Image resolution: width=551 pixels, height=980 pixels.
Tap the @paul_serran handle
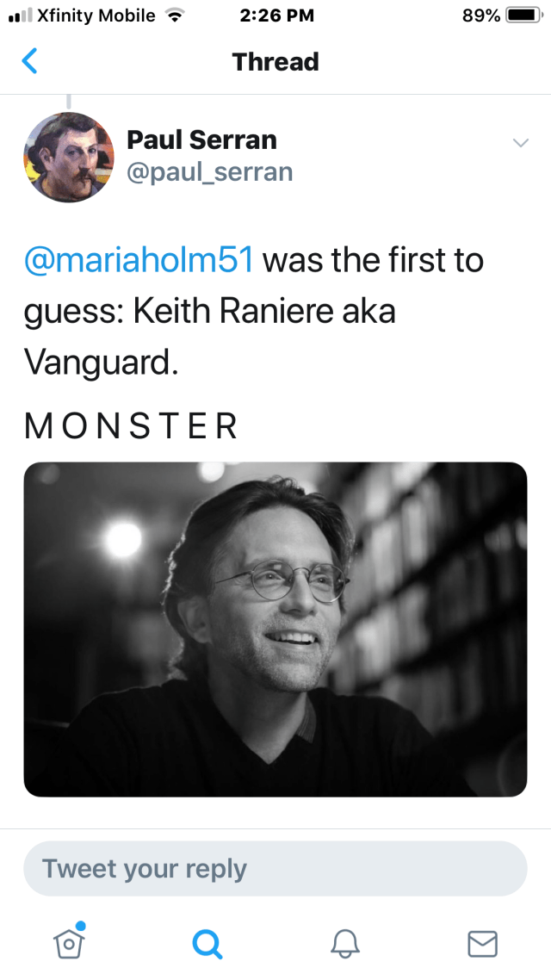pos(209,172)
